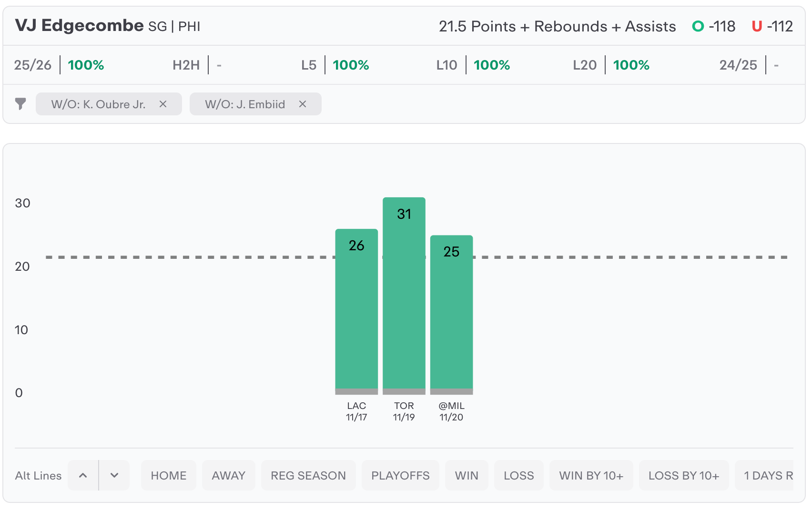
Task: Filter by LOSS games
Action: [x=519, y=475]
